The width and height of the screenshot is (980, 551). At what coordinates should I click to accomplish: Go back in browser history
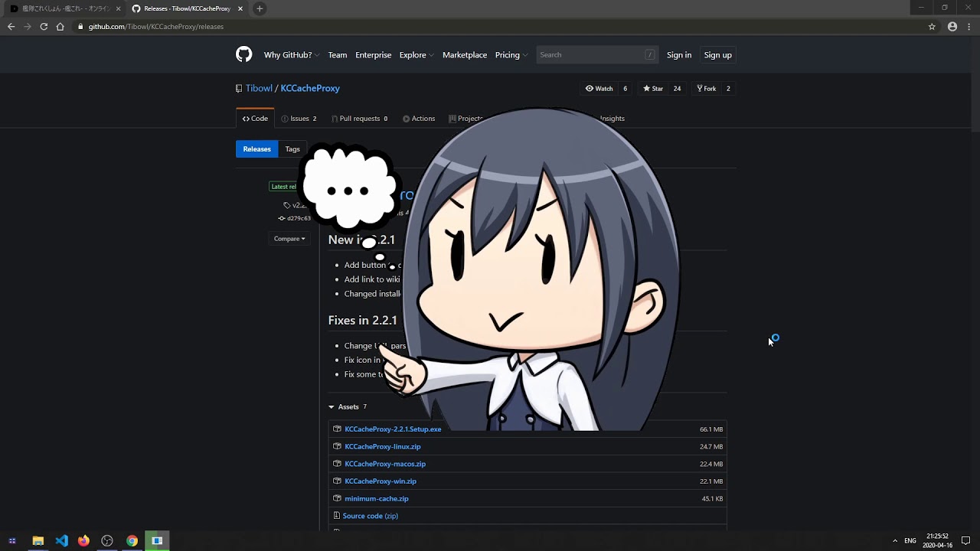(x=11, y=26)
